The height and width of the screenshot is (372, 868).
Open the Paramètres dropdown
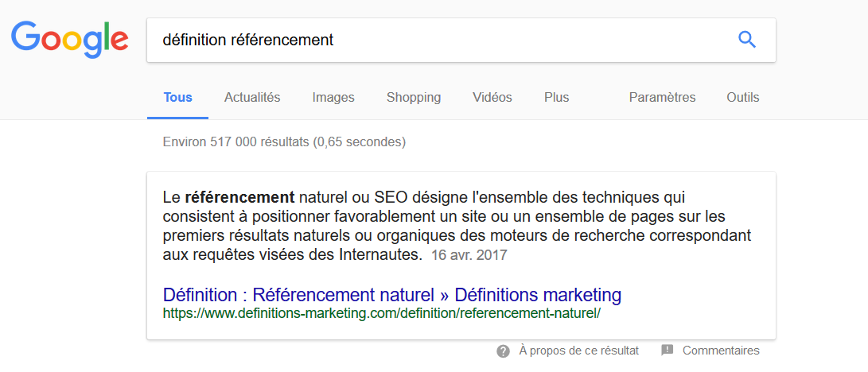point(662,98)
